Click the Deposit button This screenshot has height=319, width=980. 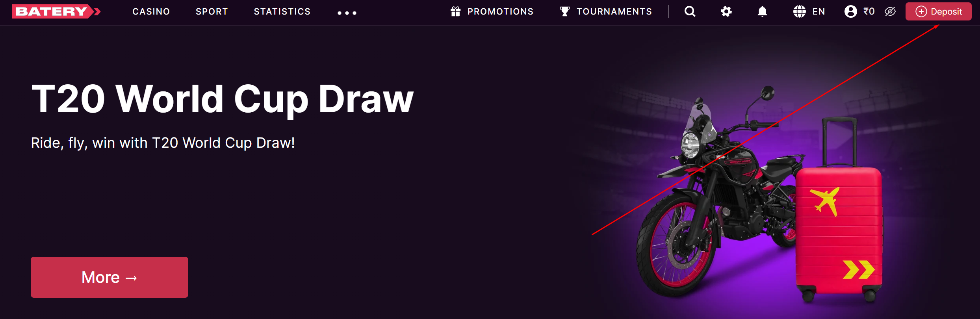938,11
